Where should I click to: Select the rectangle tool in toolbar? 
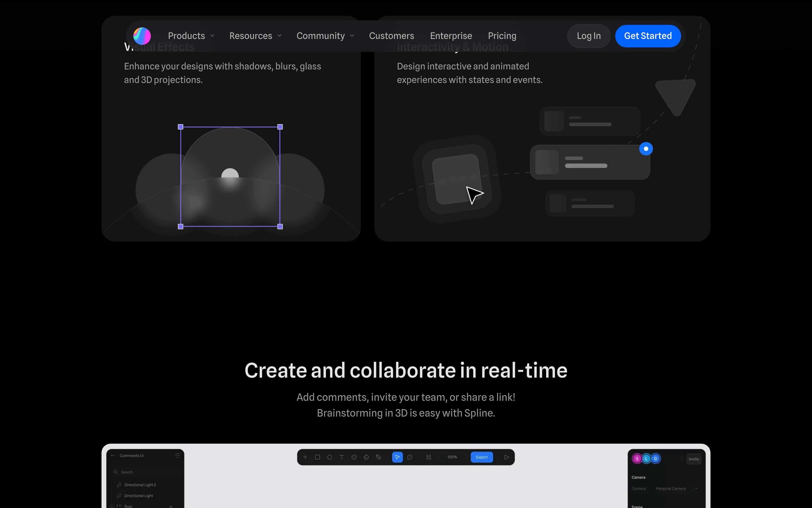pyautogui.click(x=317, y=457)
